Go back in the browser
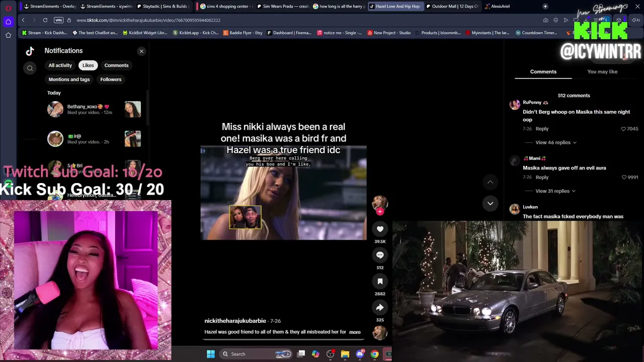This screenshot has height=362, width=644. (23, 20)
